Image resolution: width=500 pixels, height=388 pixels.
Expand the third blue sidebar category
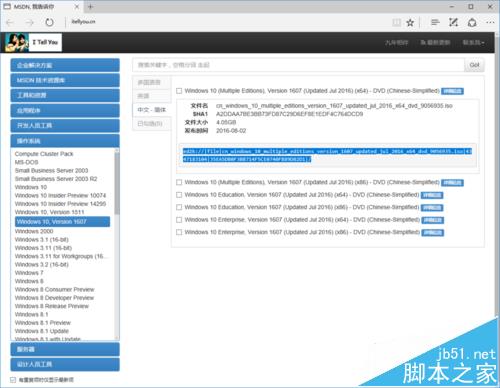(x=65, y=95)
